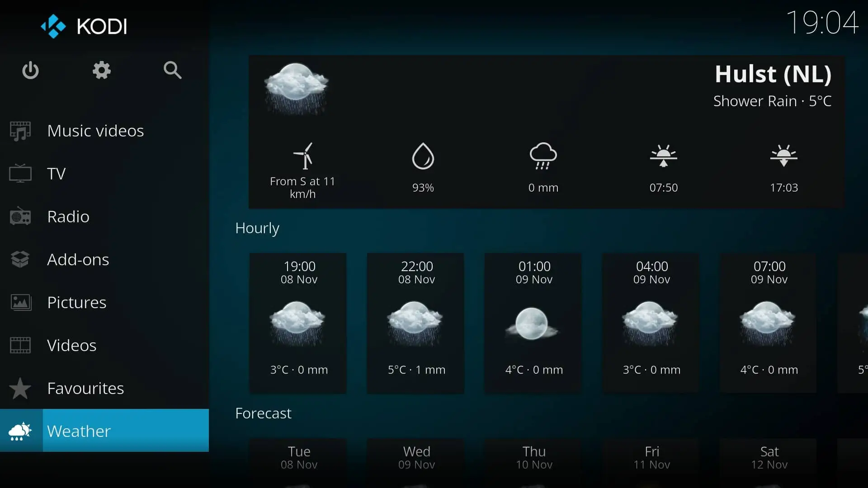Select Wednesday 09 Nov forecast tab
This screenshot has width=868, height=488.
point(415,457)
